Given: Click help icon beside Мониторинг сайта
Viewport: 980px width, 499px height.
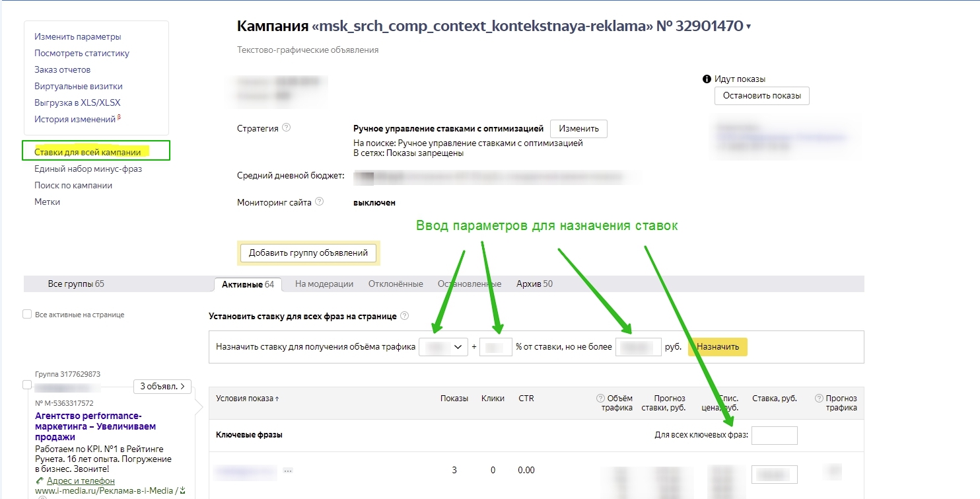Looking at the screenshot, I should (320, 202).
